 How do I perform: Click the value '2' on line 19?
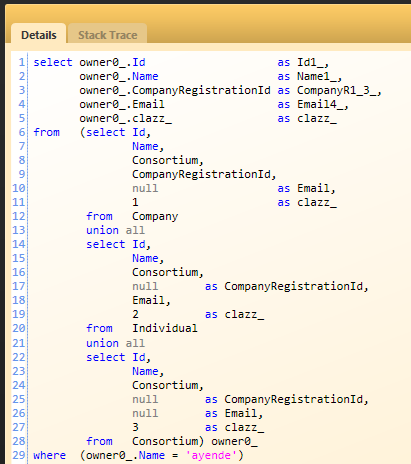coord(135,314)
